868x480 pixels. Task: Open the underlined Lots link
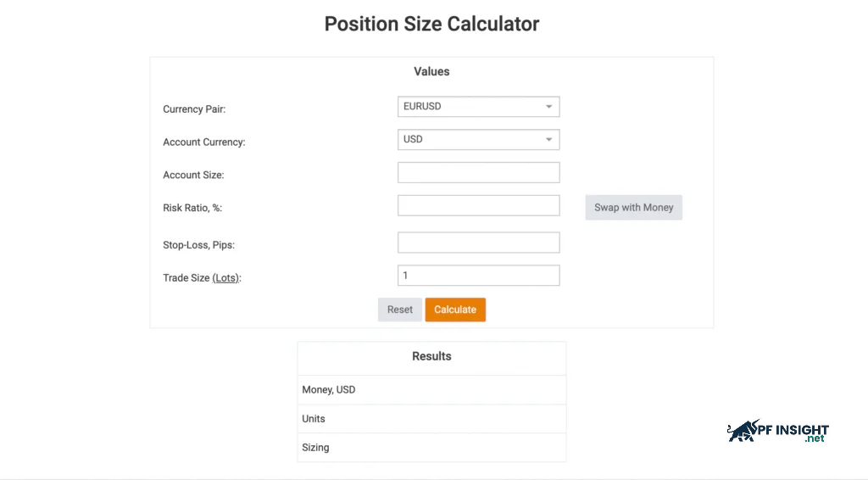[x=225, y=278]
